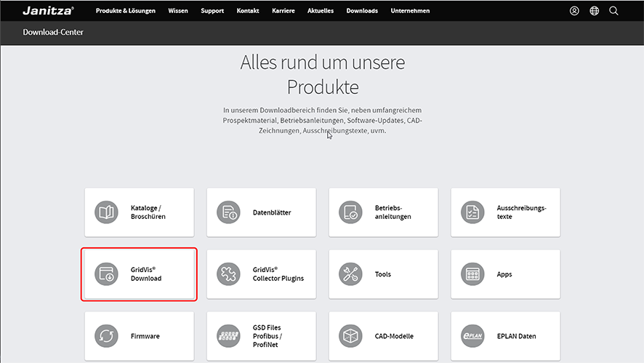This screenshot has height=363, width=644.
Task: Open the Karriere navigation link
Action: coord(283,11)
